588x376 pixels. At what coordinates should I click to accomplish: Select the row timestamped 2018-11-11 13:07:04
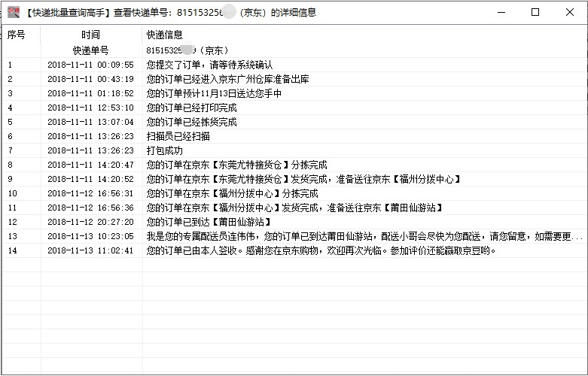click(x=294, y=122)
